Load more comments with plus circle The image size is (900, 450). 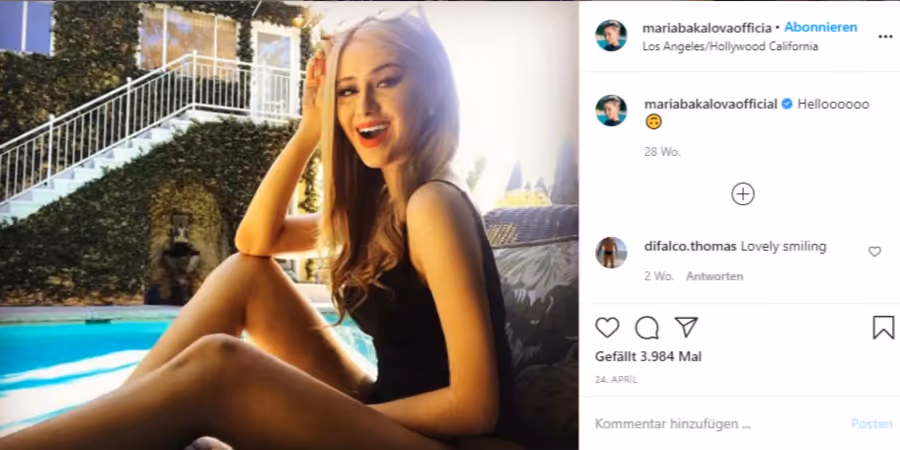[743, 194]
